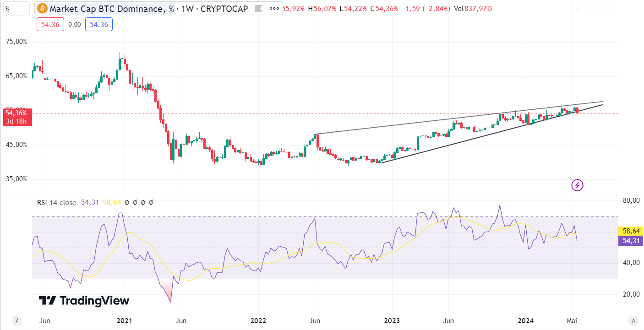This screenshot has height=330, width=644.
Task: Click the 75,00% price axis label
Action: 16,42
